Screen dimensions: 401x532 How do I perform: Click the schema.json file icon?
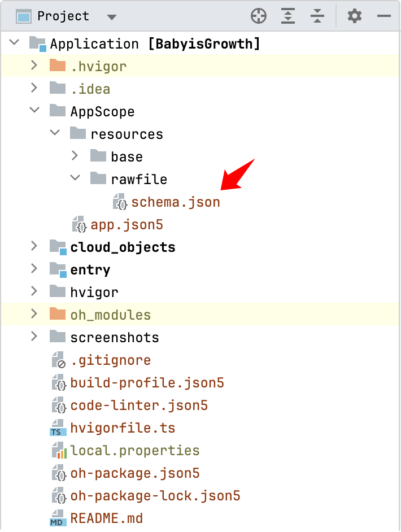120,201
